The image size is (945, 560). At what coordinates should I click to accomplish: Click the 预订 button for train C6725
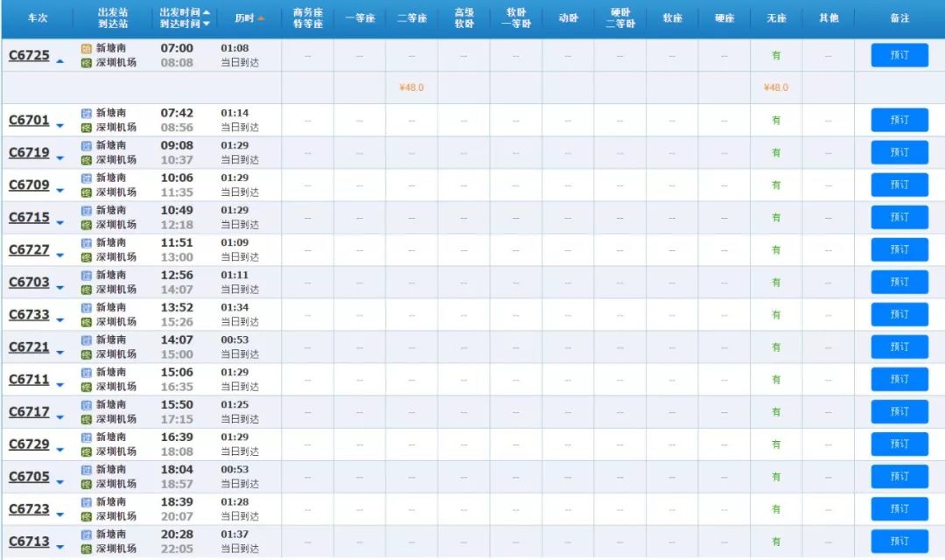pos(899,54)
